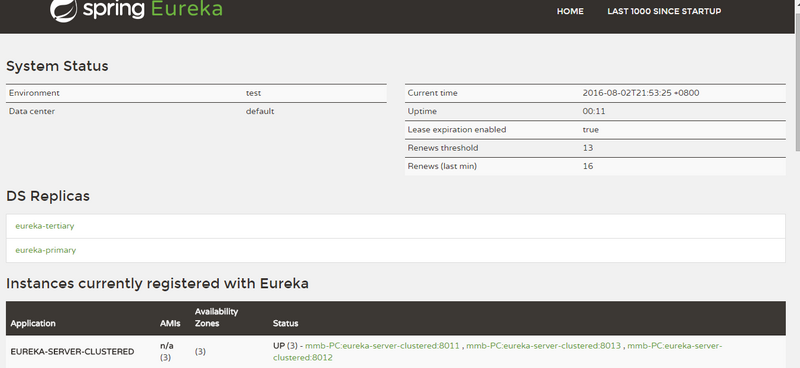Open the HOME navigation item
This screenshot has width=800, height=368.
tap(570, 11)
